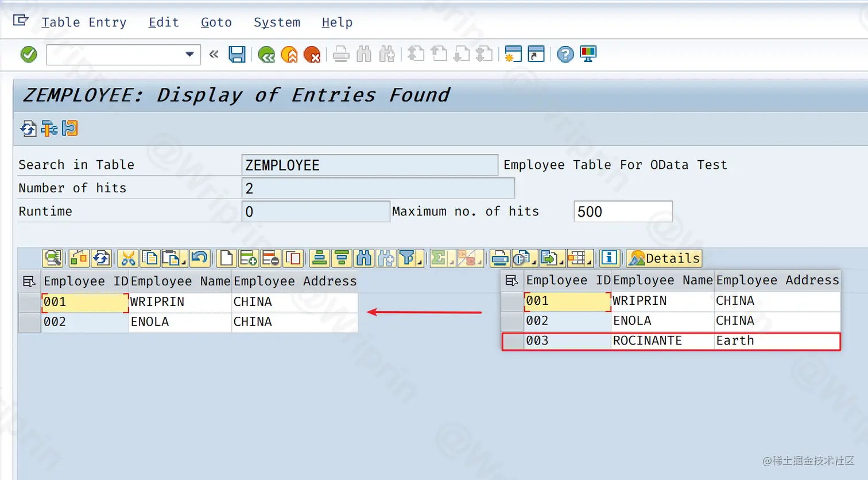The width and height of the screenshot is (868, 480).
Task: Click the green Enter checkmark icon
Action: tap(29, 55)
